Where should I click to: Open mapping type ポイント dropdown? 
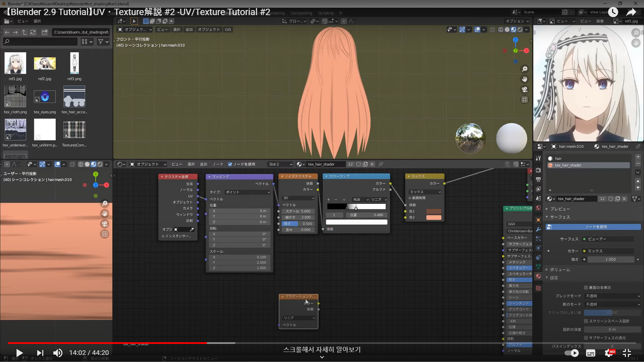point(248,192)
